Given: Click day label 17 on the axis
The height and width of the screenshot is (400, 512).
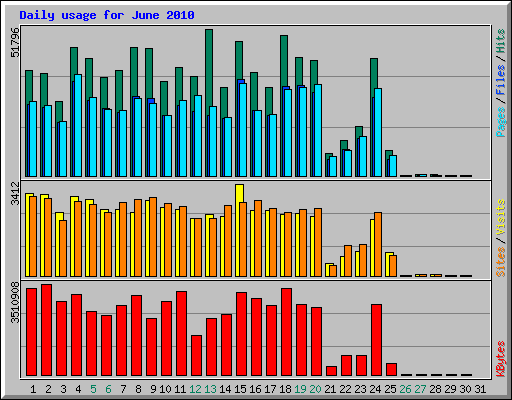Looking at the screenshot, I should (x=270, y=389).
